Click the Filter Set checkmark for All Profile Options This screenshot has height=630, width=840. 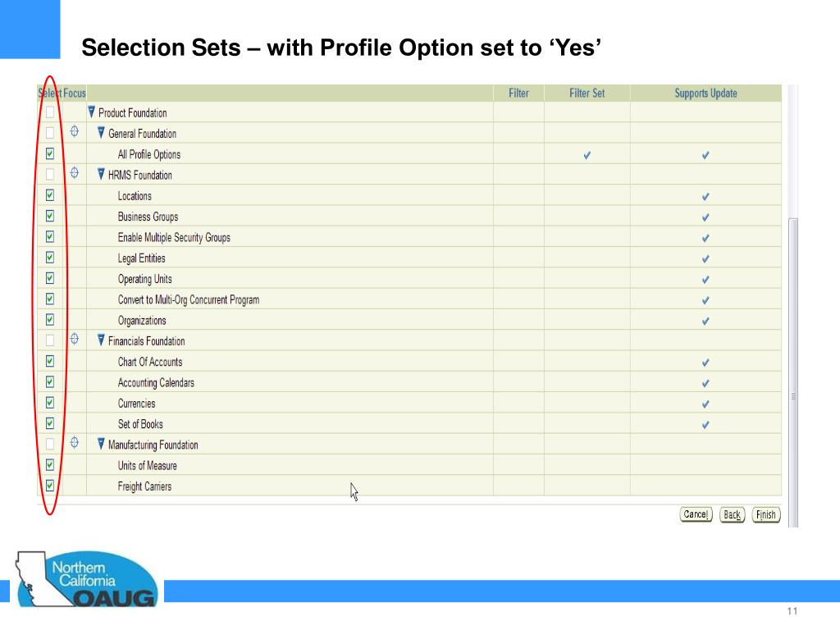(x=587, y=155)
